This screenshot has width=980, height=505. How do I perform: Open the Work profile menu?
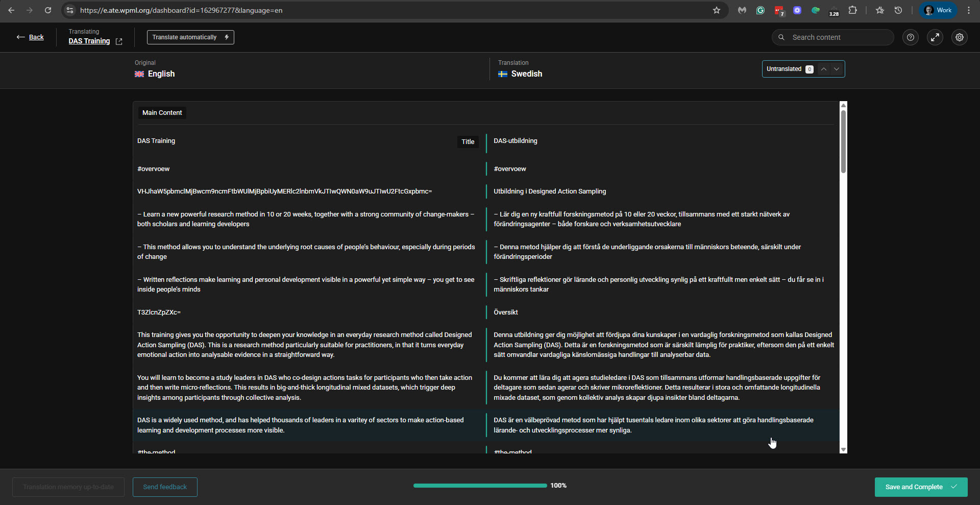coord(938,10)
